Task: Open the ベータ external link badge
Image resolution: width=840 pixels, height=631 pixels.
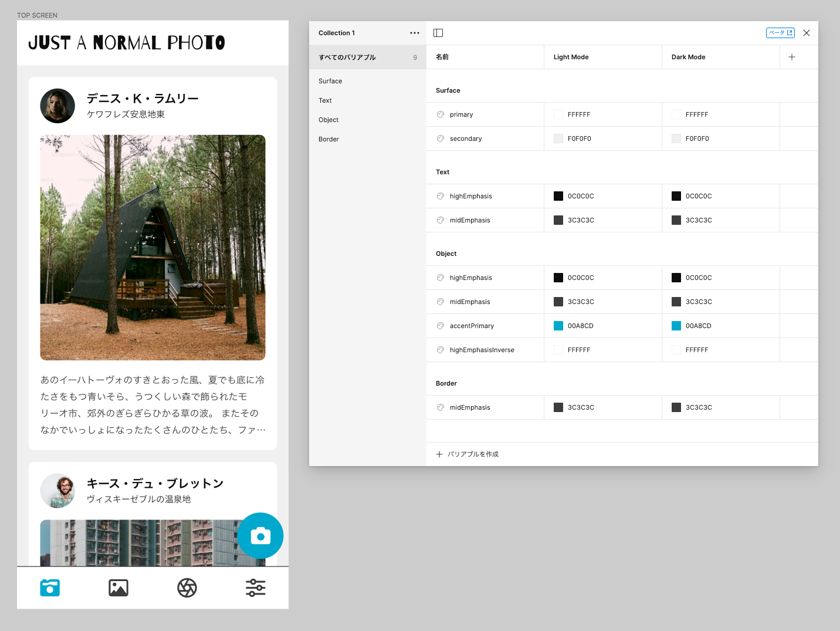Action: pyautogui.click(x=780, y=32)
